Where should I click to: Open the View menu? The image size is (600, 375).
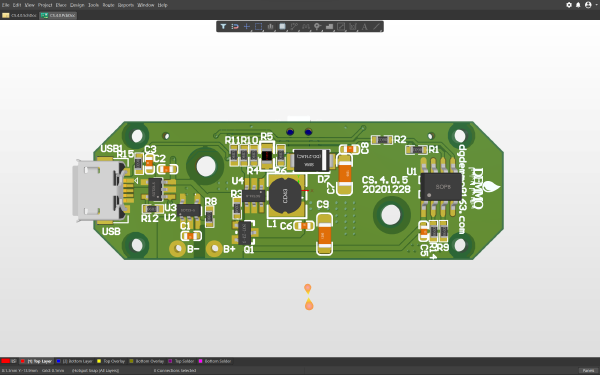point(29,5)
